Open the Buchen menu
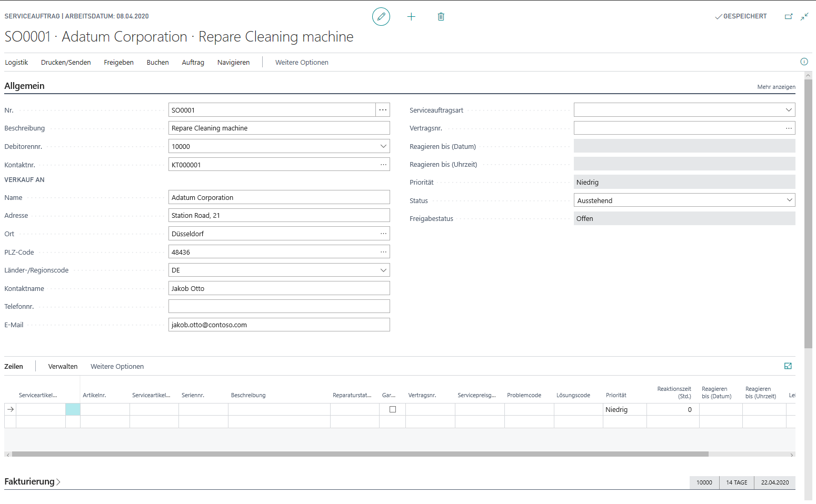 [x=157, y=62]
